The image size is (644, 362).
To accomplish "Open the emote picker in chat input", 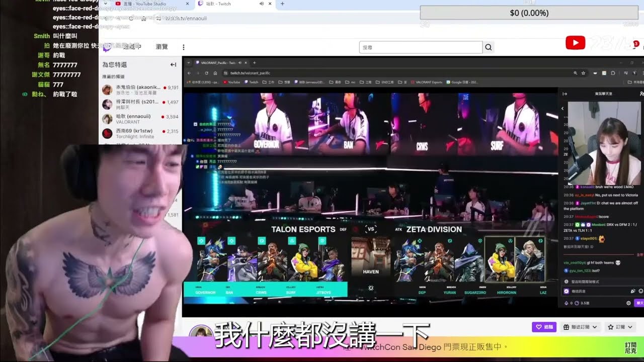I will click(x=641, y=291).
